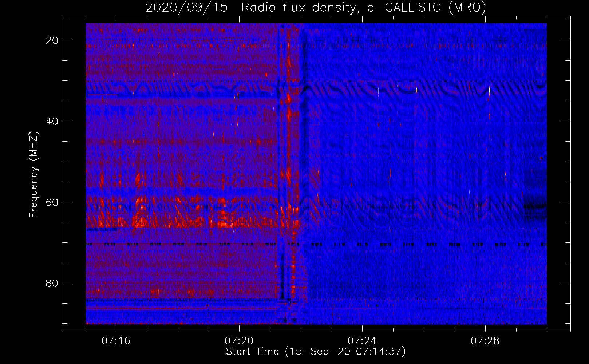Click the frequency tick label "60"
This screenshot has width=589, height=364.
52,202
